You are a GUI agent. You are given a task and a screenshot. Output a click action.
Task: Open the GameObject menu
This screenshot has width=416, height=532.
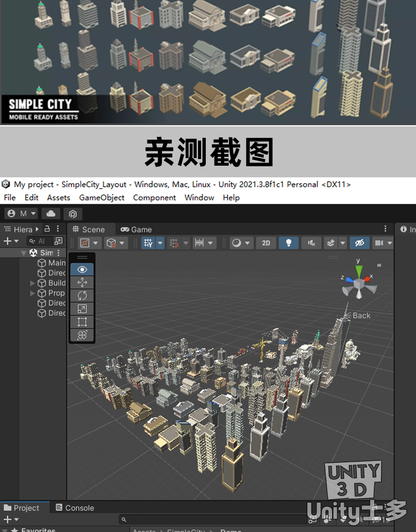point(102,197)
